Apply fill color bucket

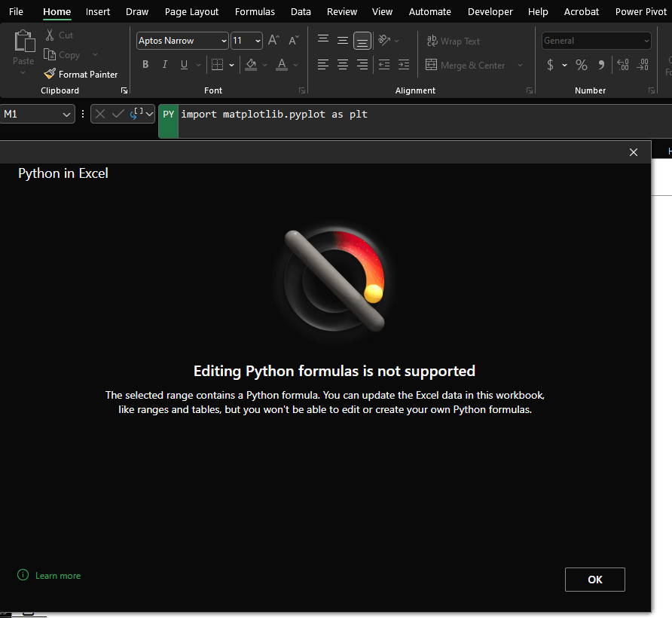tap(251, 64)
